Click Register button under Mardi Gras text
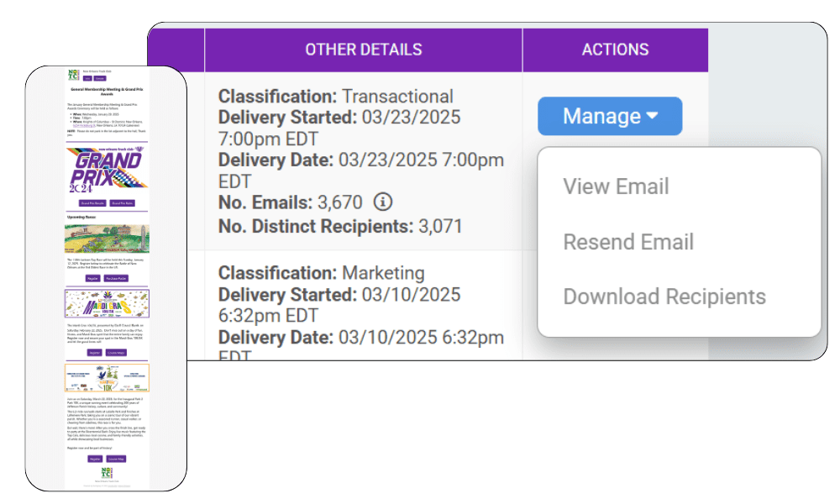The height and width of the screenshot is (504, 840). pos(94,353)
